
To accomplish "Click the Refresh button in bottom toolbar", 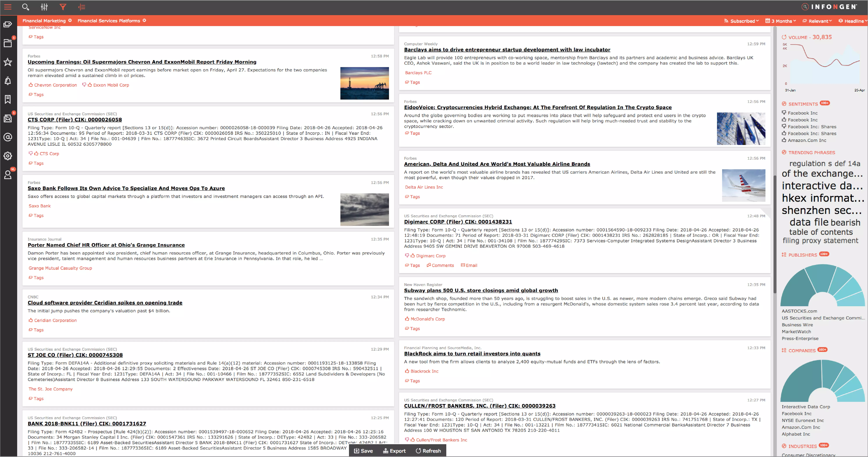I will click(x=428, y=451).
